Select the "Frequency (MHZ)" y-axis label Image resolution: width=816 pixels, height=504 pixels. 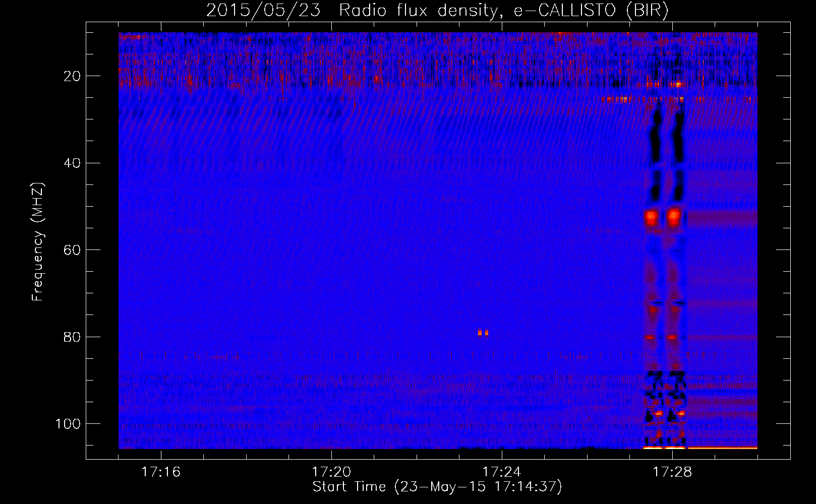[38, 242]
